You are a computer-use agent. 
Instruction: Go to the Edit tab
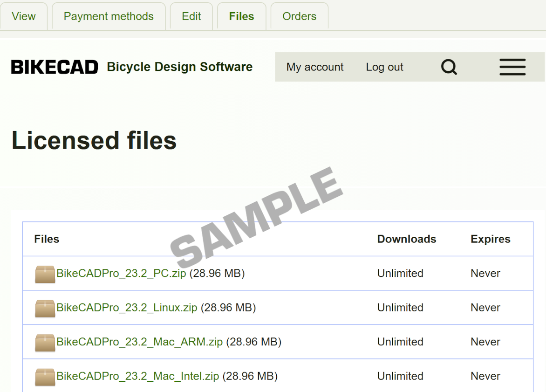tap(191, 16)
